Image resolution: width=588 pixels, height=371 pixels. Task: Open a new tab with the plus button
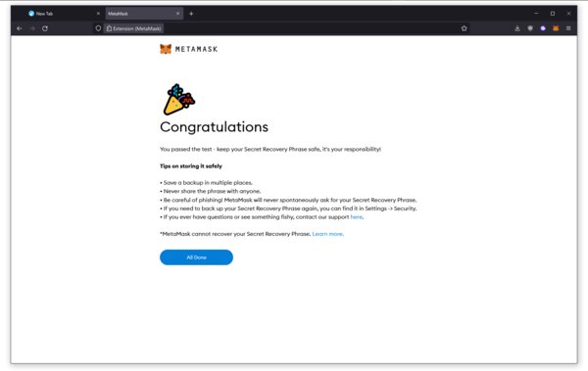(191, 14)
